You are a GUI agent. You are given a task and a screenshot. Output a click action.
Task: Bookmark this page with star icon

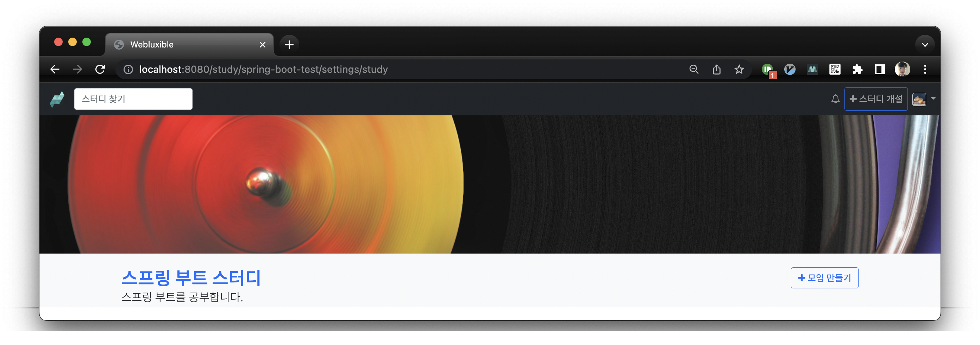coord(739,69)
